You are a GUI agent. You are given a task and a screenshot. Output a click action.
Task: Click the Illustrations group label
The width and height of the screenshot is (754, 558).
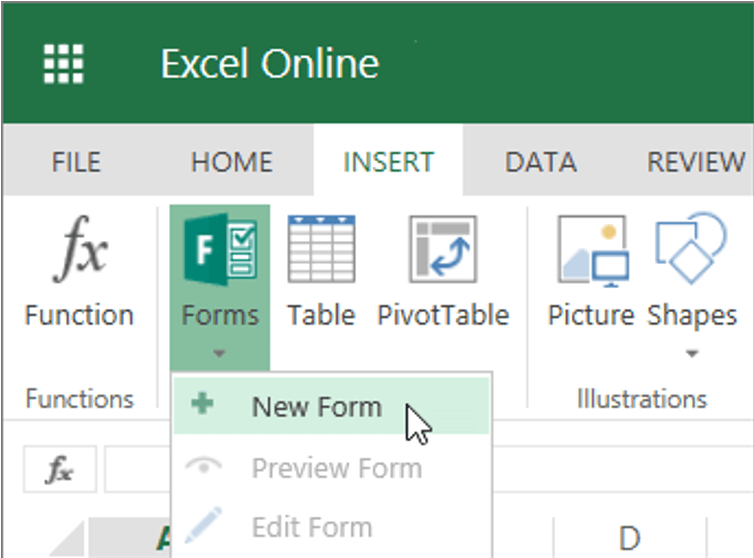[x=642, y=399]
